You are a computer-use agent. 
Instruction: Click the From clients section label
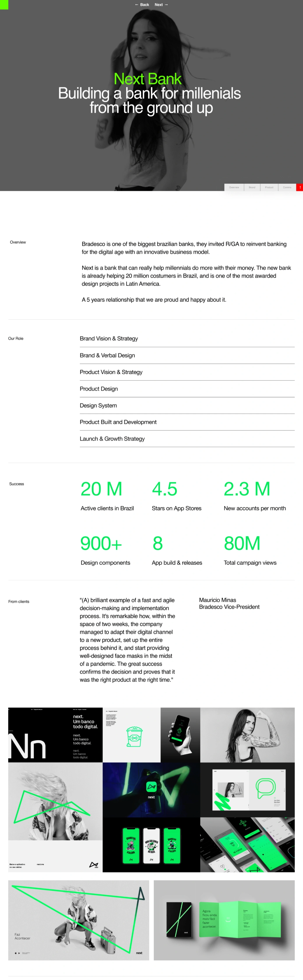tap(19, 601)
